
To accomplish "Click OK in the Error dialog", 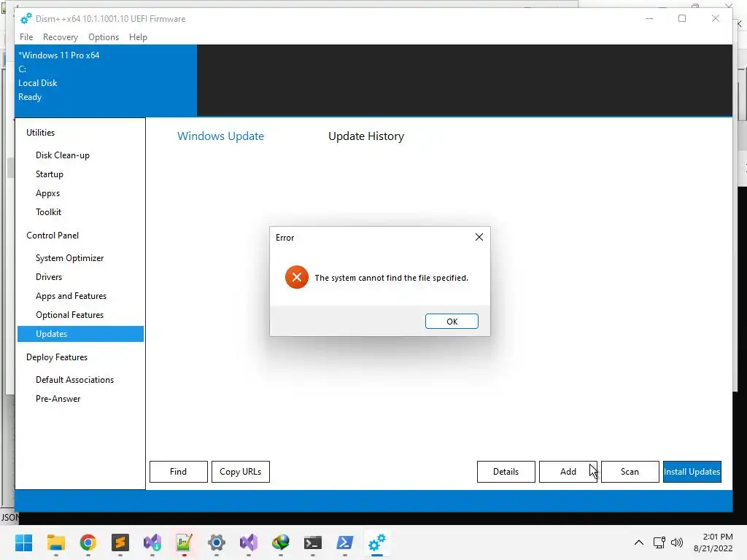I will (x=452, y=322).
